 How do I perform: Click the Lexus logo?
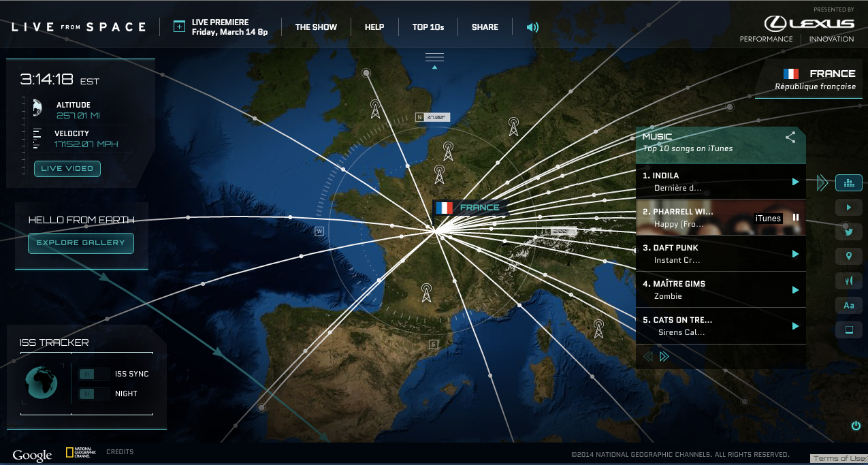click(809, 24)
